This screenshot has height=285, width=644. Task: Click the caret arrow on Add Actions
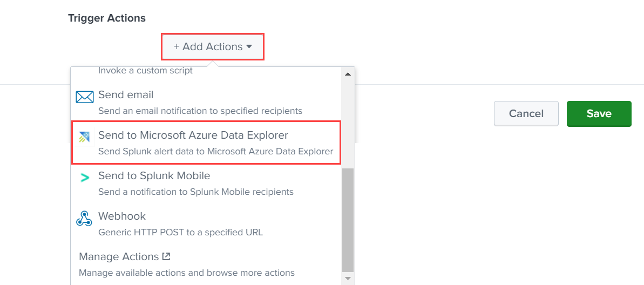pyautogui.click(x=249, y=46)
